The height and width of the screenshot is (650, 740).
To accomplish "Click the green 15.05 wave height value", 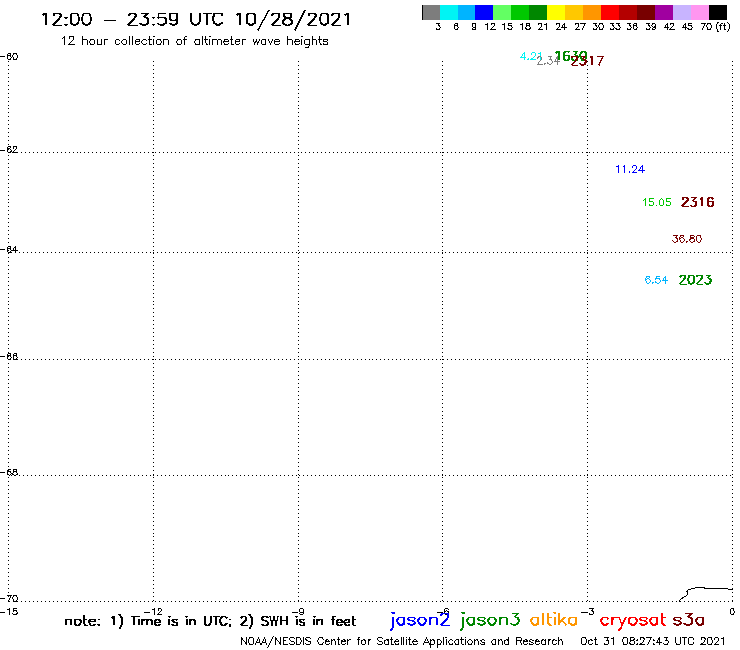I will tap(656, 202).
